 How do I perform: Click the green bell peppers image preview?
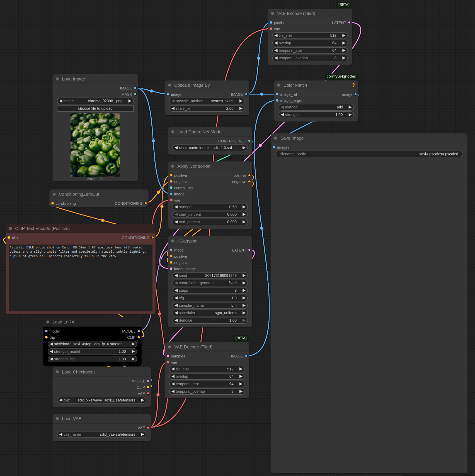95,145
